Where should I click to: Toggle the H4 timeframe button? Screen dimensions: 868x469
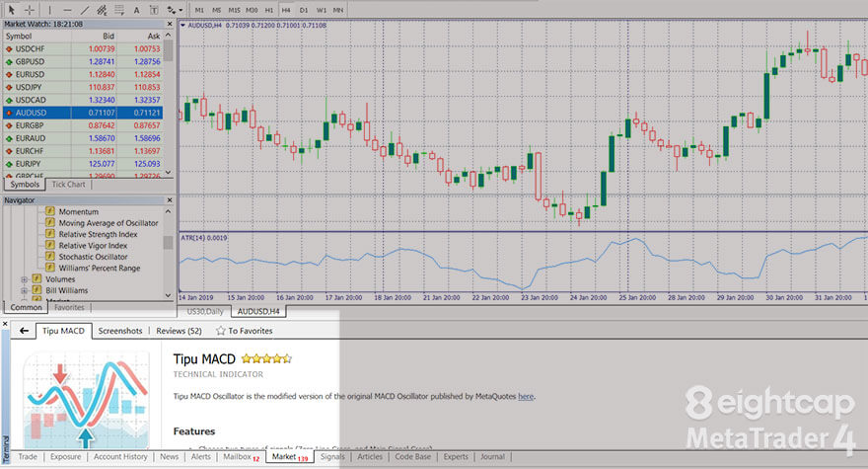(286, 10)
